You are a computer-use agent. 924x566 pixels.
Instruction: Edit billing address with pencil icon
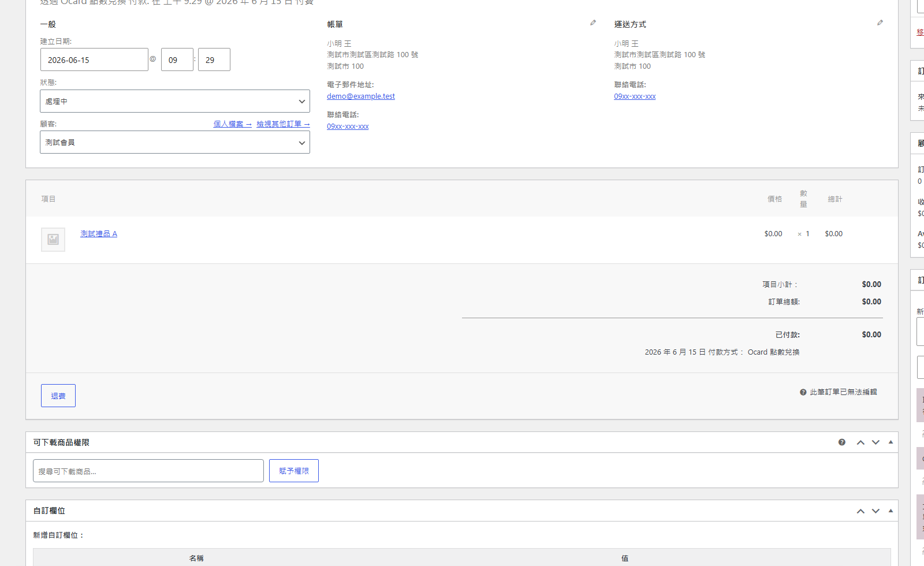[593, 23]
